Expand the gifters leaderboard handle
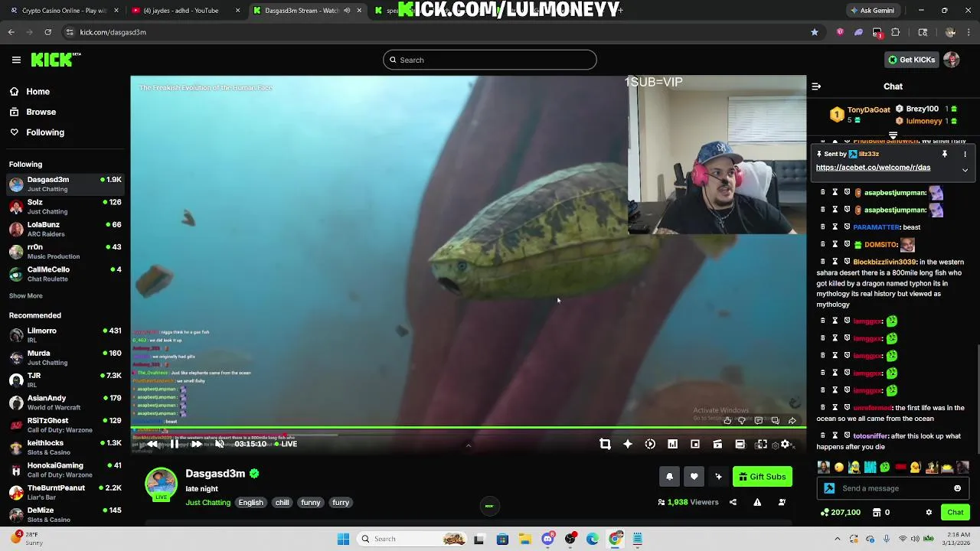Image resolution: width=980 pixels, height=551 pixels. [893, 135]
